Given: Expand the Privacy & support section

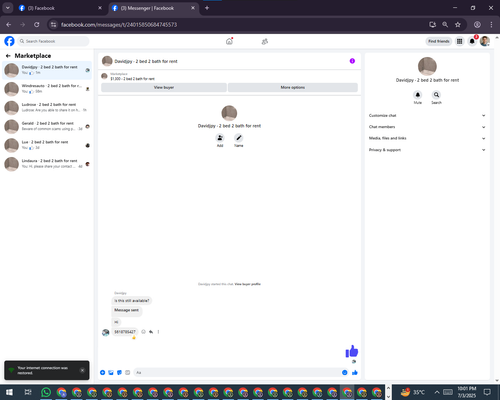Looking at the screenshot, I should tap(427, 150).
